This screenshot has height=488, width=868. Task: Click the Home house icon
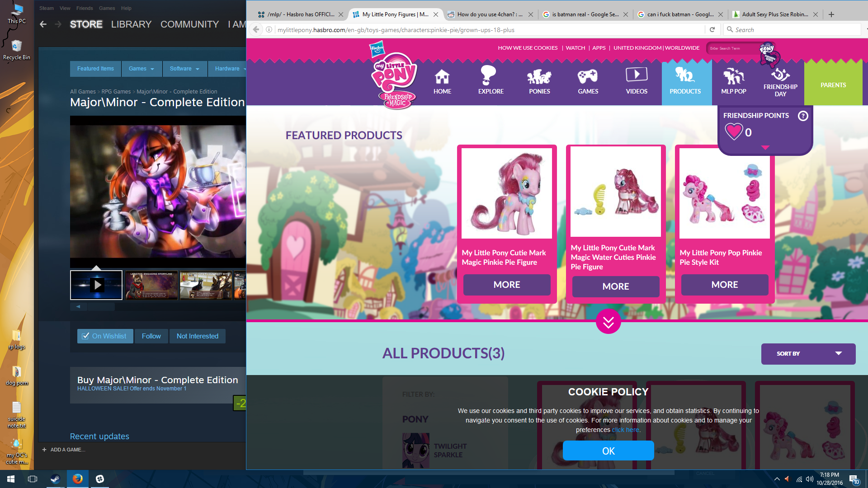click(x=442, y=77)
